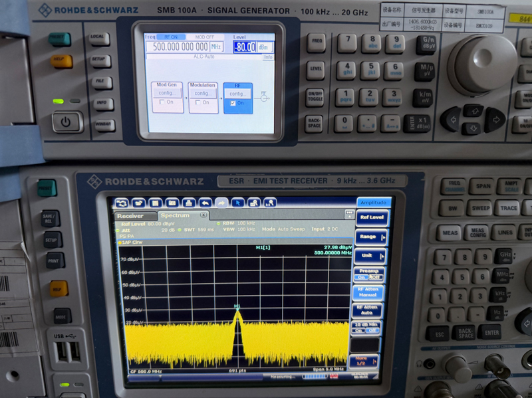This screenshot has width=532, height=398.
Task: Tap the Amplitude menu header
Action: click(x=374, y=203)
